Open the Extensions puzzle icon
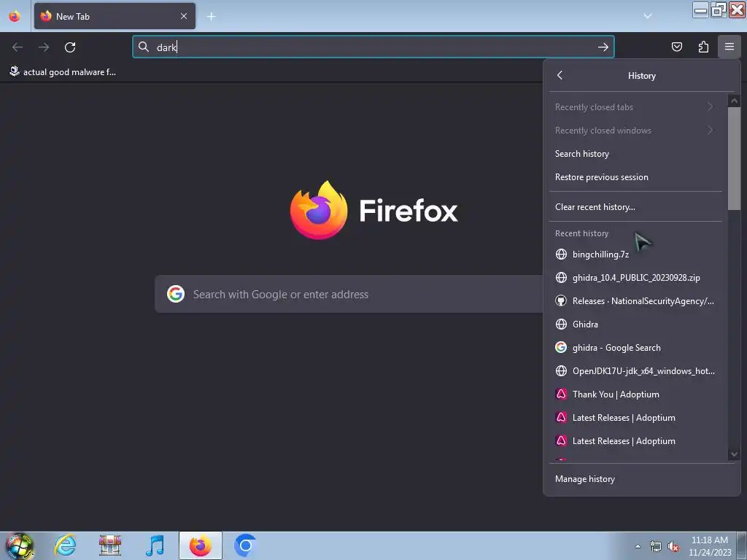Viewport: 747px width, 560px height. 703,47
